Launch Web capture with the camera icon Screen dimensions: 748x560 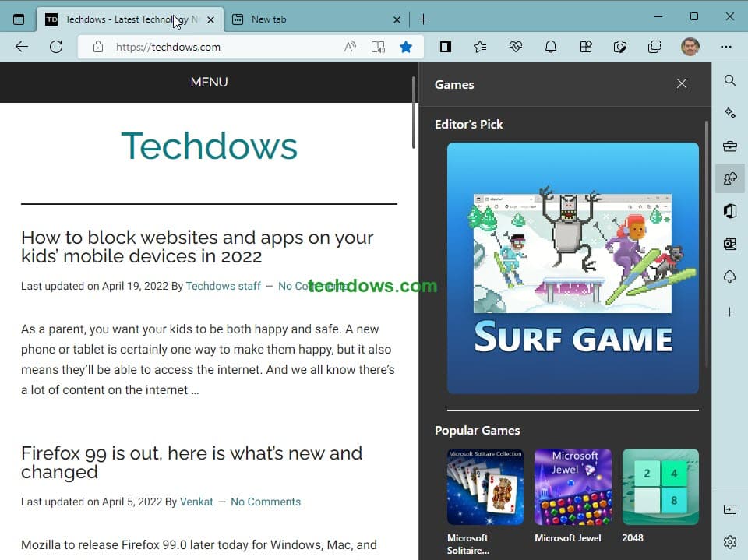pyautogui.click(x=619, y=47)
